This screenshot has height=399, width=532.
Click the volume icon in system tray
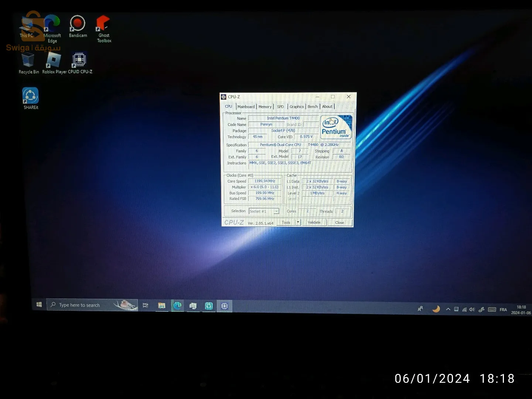click(472, 309)
